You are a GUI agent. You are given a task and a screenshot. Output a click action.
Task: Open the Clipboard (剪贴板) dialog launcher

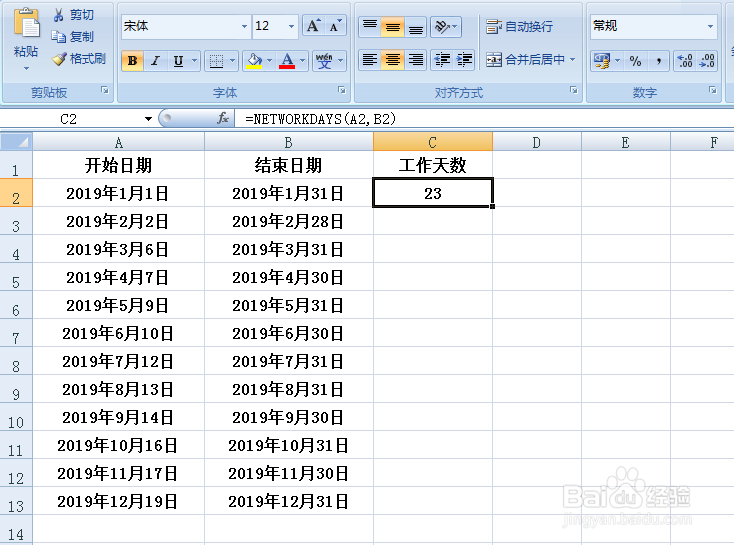coord(105,90)
